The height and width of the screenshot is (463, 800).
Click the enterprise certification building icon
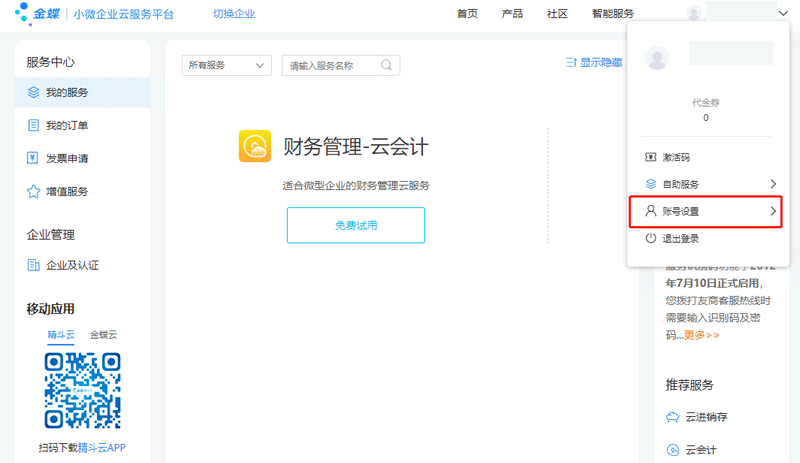(x=33, y=265)
